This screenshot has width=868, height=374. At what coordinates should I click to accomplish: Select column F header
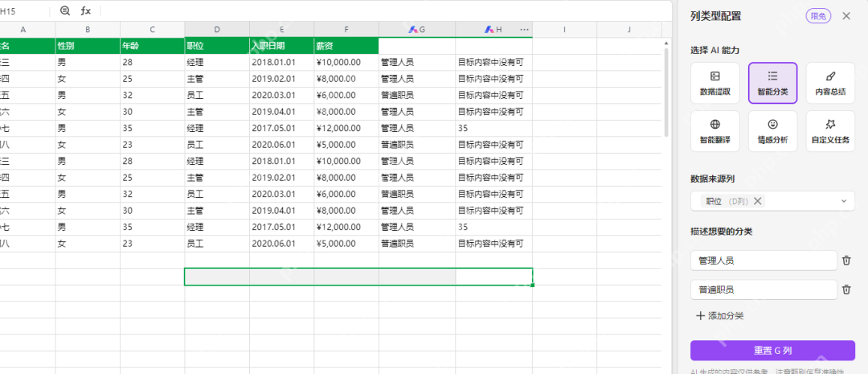[346, 30]
